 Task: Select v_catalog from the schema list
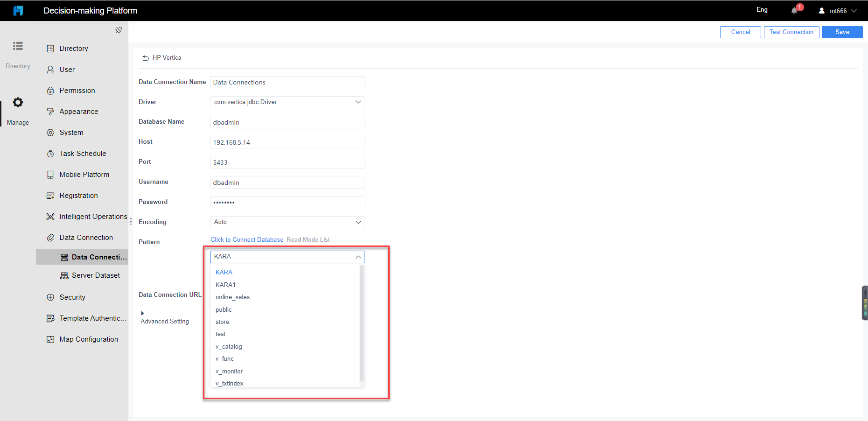(x=229, y=346)
